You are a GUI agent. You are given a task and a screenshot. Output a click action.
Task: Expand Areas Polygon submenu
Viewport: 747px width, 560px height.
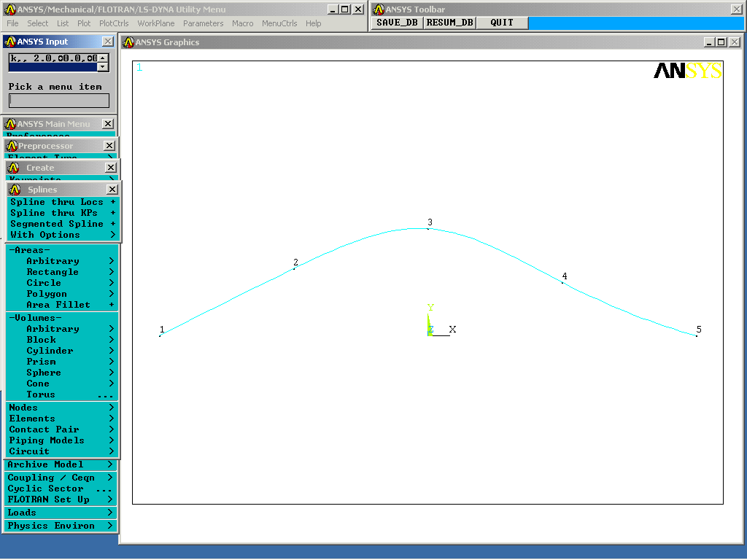62,294
